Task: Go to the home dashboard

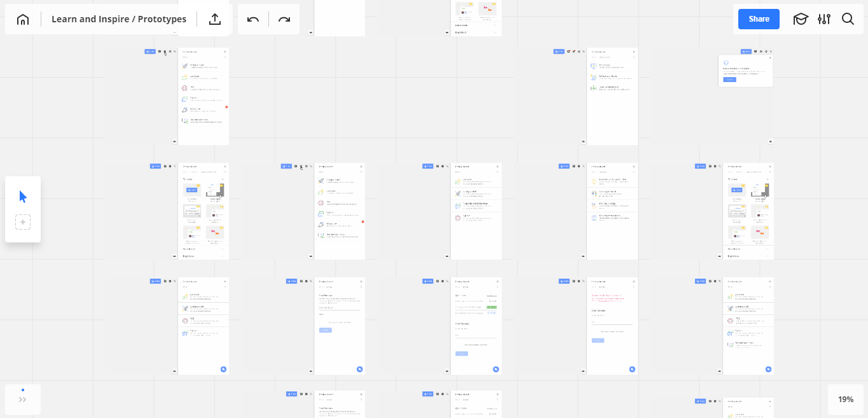Action: [23, 19]
